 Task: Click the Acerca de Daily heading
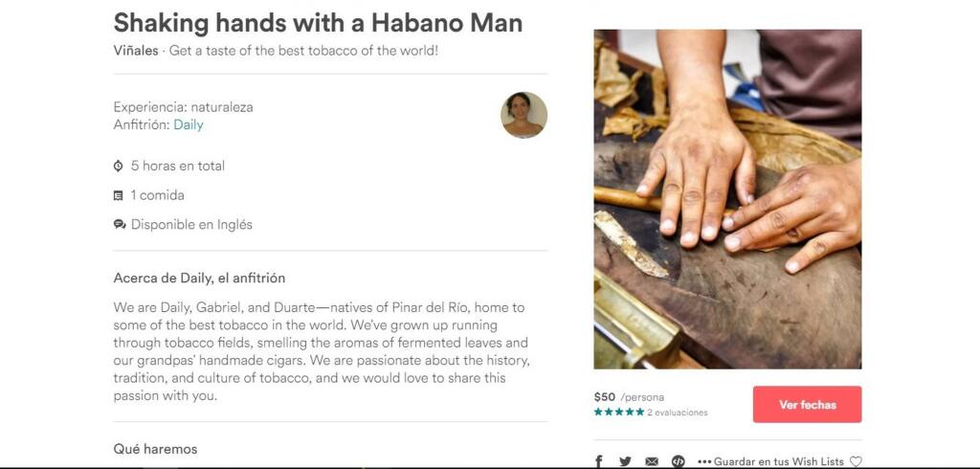tap(199, 279)
